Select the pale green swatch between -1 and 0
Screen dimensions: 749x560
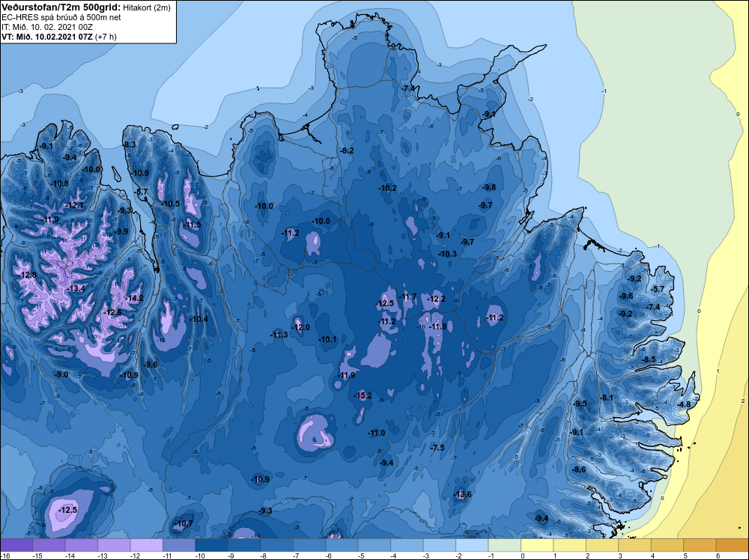pos(504,545)
